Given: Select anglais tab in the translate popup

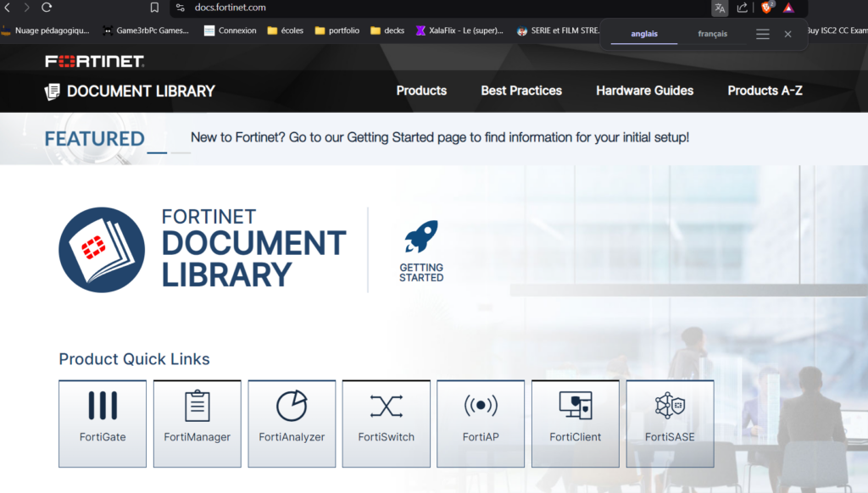Looking at the screenshot, I should click(644, 34).
